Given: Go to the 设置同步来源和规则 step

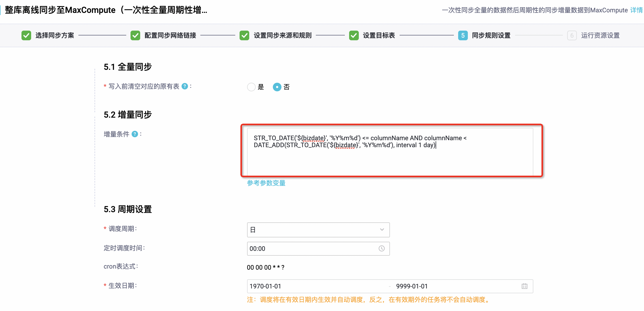Looking at the screenshot, I should (x=283, y=35).
